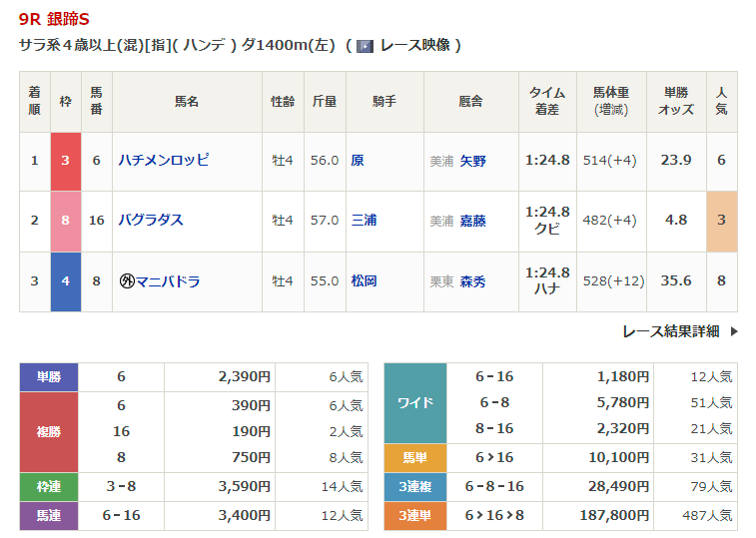Click the ワイド payout label
The width and height of the screenshot is (756, 538).
(414, 402)
